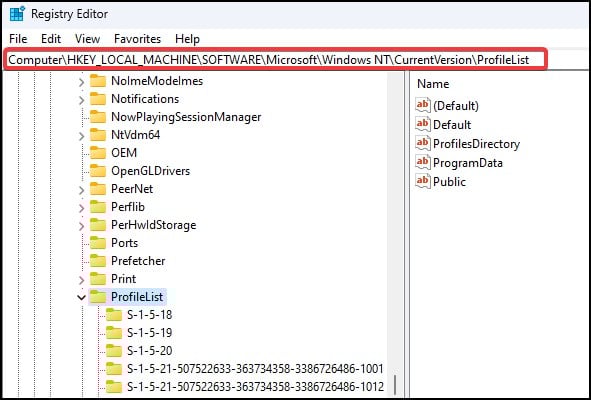This screenshot has height=400, width=591.
Task: Open the Favorites menu
Action: click(x=137, y=39)
